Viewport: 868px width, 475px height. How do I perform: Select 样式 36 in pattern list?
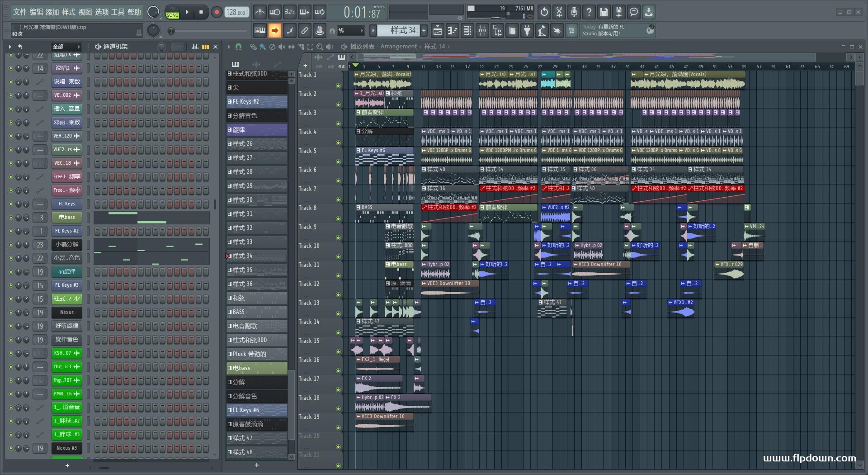[257, 284]
